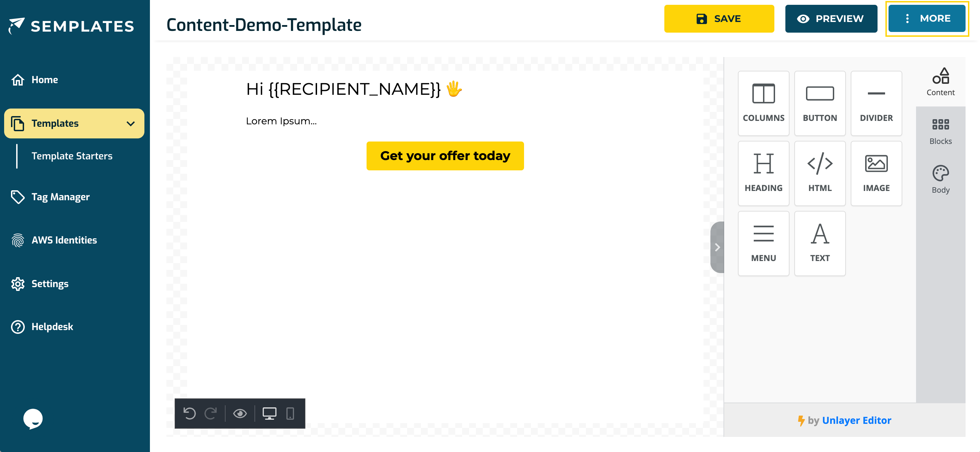Image resolution: width=980 pixels, height=452 pixels.
Task: Insert an Image block
Action: click(x=876, y=173)
